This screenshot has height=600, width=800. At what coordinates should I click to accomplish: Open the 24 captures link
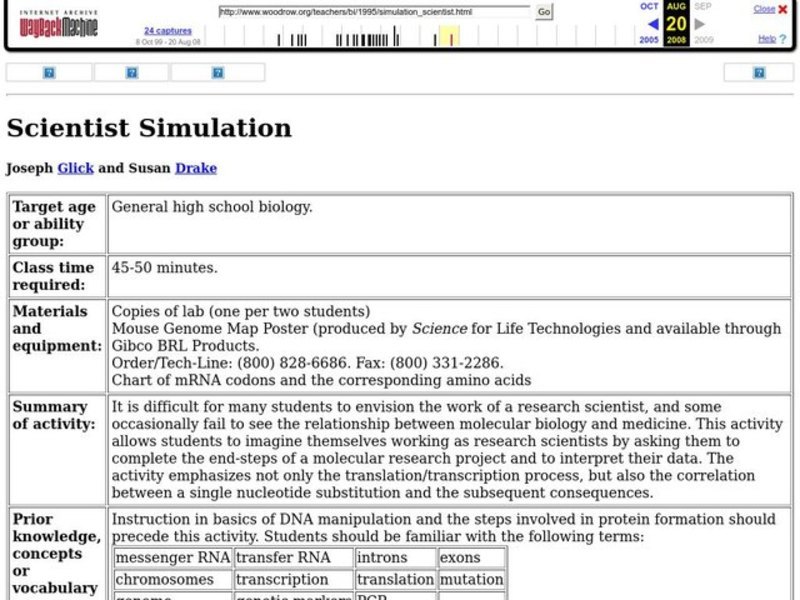tap(170, 31)
